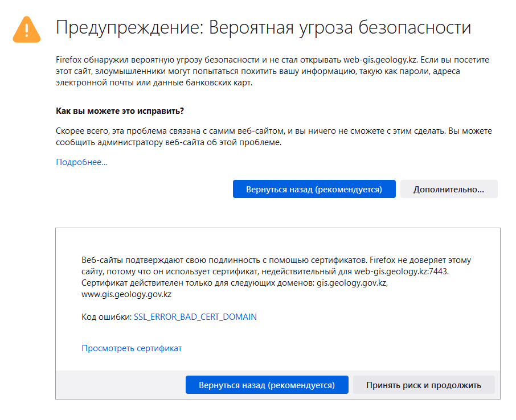The height and width of the screenshot is (420, 516).
Task: Click the bottom 'Вернуться назад (рекомендуется)' button
Action: [x=267, y=385]
